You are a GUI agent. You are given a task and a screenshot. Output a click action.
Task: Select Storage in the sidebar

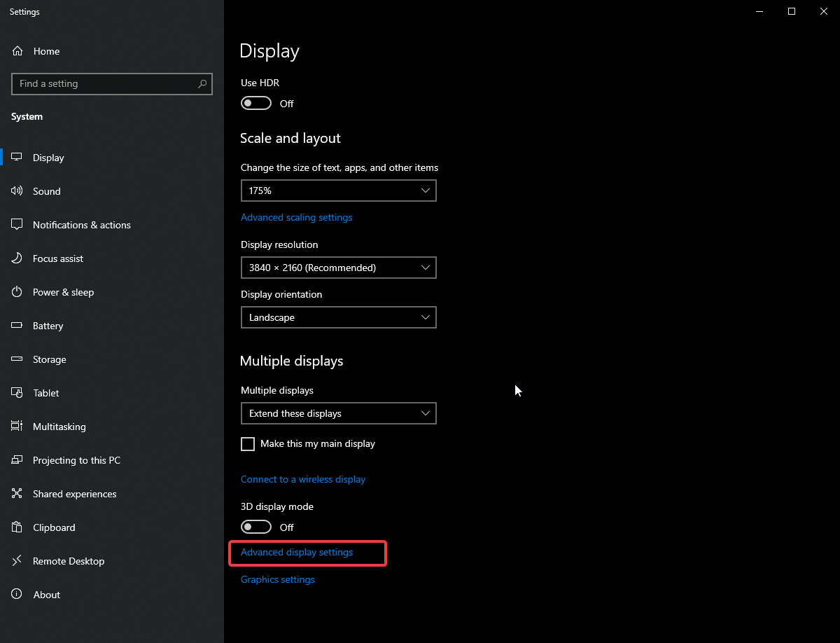tap(112, 359)
